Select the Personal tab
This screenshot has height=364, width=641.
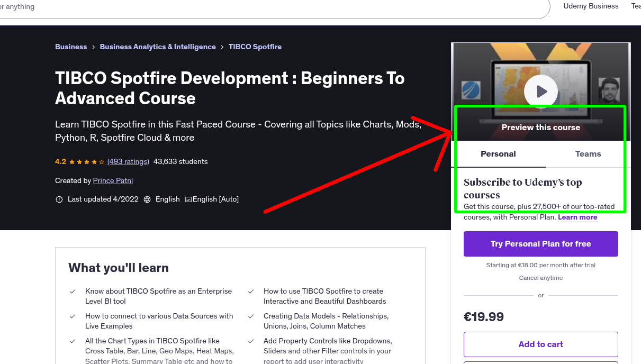(x=498, y=154)
